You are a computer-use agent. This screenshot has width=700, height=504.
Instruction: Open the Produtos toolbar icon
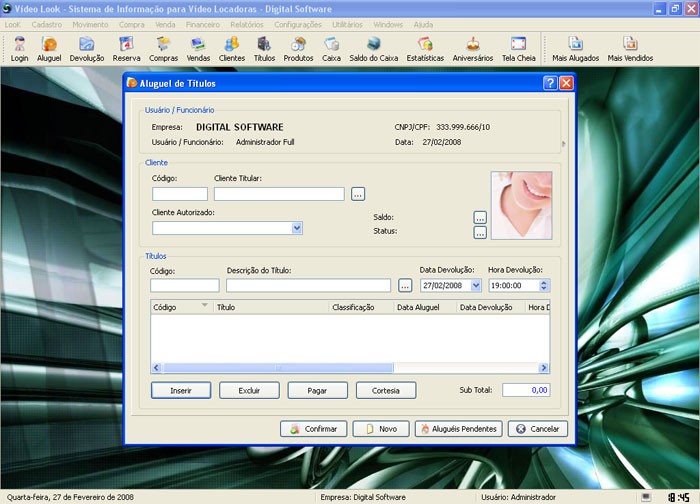298,49
